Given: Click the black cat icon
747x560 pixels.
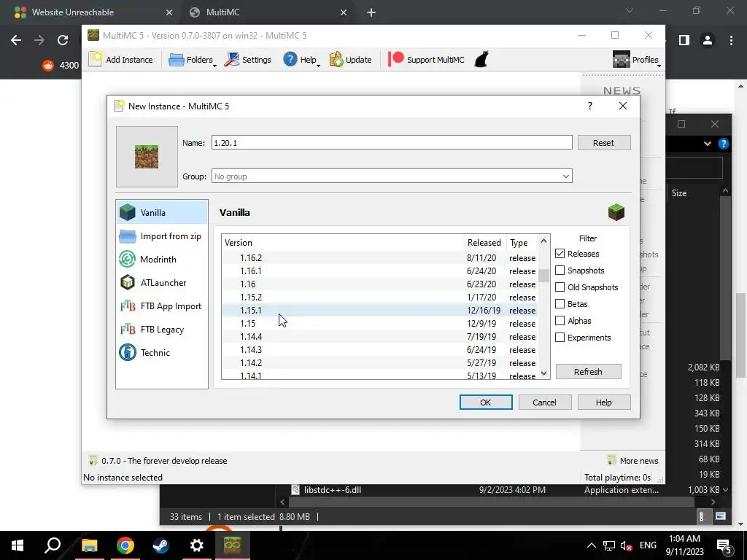Looking at the screenshot, I should (481, 60).
